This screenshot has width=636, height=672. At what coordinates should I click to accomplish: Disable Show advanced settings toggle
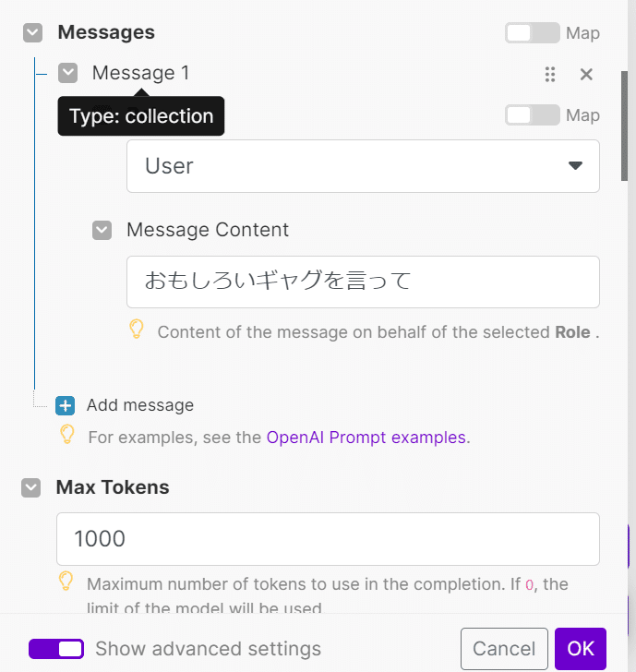click(x=56, y=649)
